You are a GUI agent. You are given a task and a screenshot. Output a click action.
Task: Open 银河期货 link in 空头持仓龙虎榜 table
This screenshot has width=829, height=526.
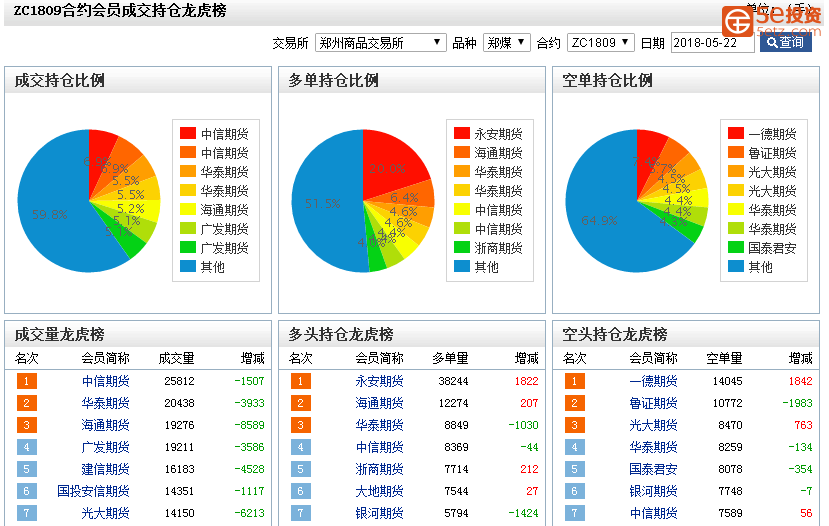[653, 491]
